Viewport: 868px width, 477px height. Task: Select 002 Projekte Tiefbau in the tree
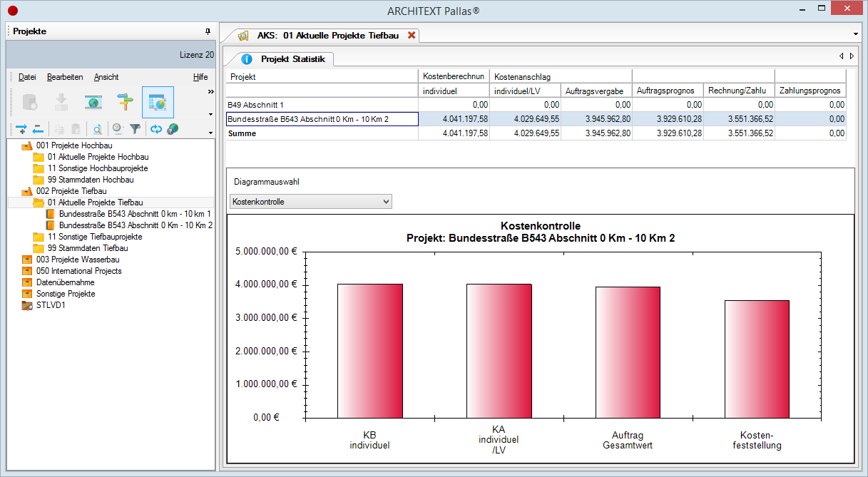point(71,191)
